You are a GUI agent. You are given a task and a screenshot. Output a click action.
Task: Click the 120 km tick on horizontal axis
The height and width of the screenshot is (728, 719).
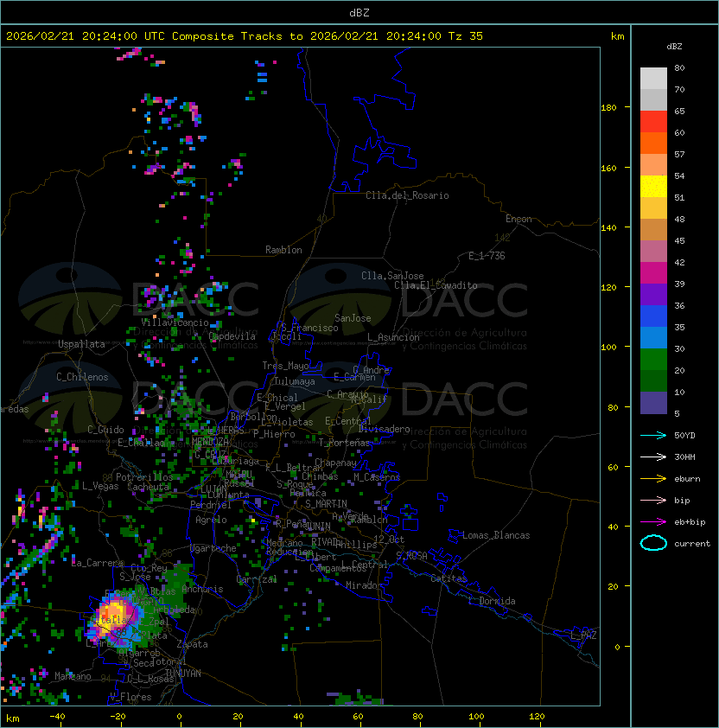537,717
